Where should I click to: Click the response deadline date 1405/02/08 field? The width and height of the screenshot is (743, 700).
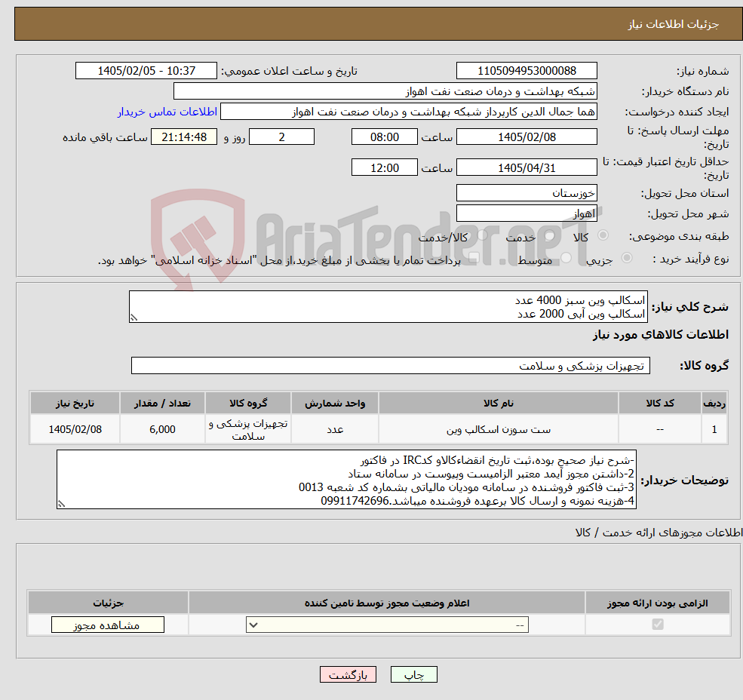(527, 137)
